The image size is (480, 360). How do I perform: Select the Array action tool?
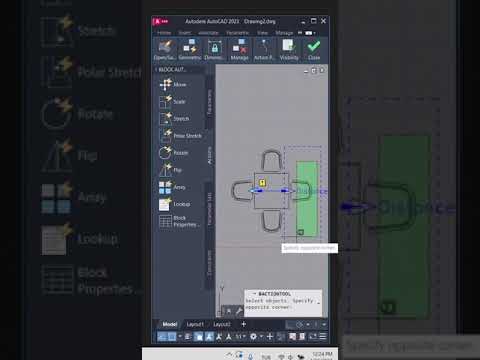(172, 187)
